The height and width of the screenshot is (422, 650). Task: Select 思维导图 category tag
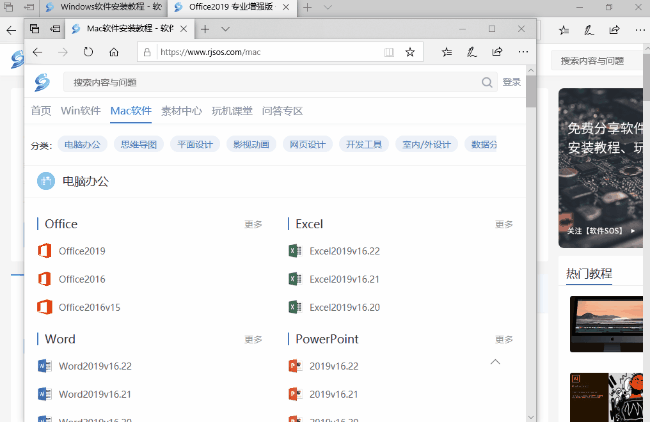pos(139,144)
